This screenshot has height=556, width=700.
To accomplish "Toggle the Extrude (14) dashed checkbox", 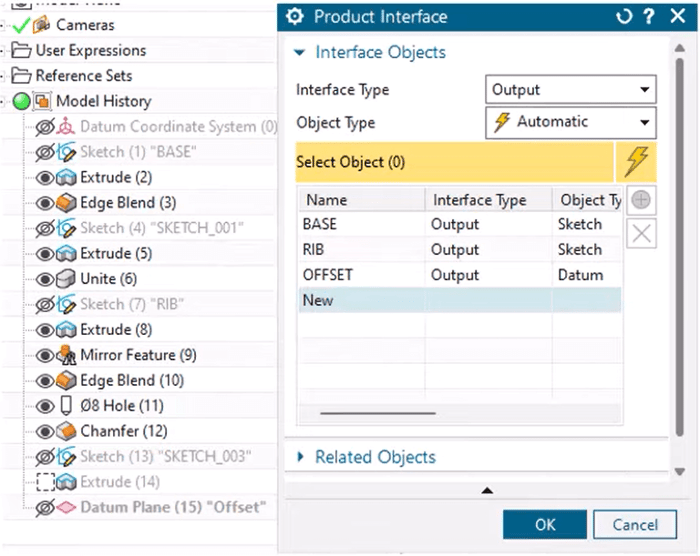I will pyautogui.click(x=45, y=482).
